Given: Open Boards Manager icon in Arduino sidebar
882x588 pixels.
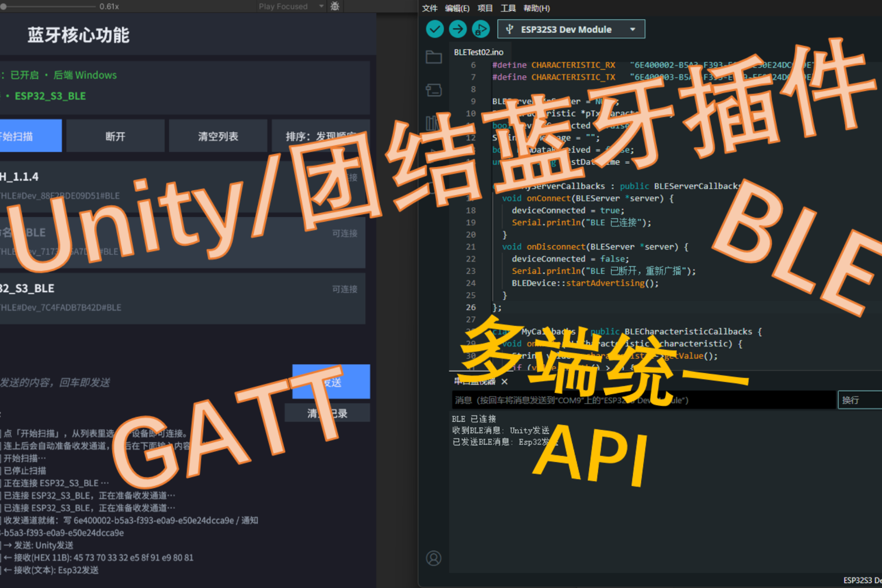Looking at the screenshot, I should tap(434, 90).
